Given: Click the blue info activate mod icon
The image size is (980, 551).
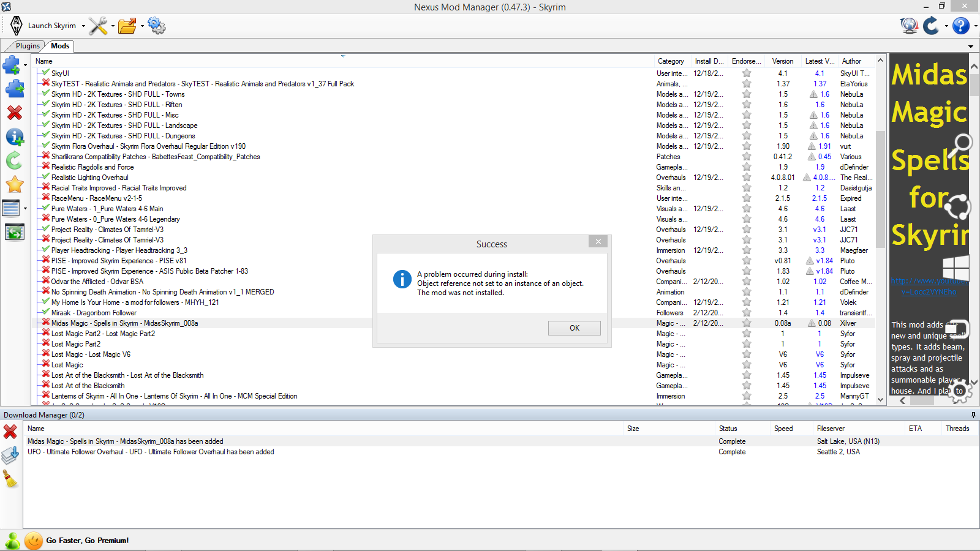Looking at the screenshot, I should (x=15, y=137).
